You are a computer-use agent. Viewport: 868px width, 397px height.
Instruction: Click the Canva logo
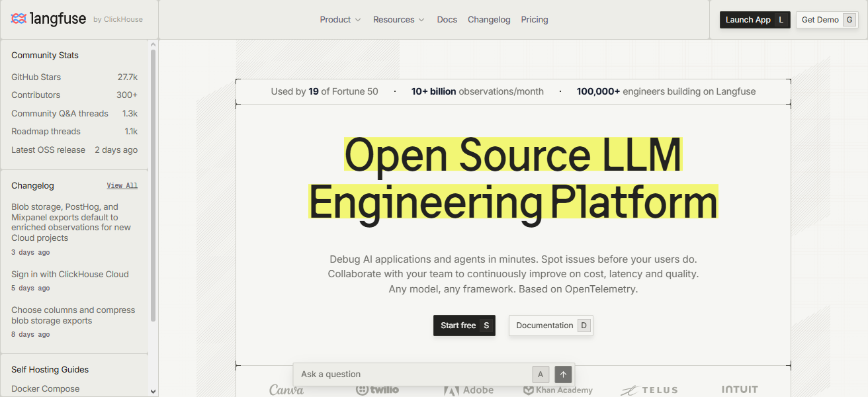coord(286,390)
